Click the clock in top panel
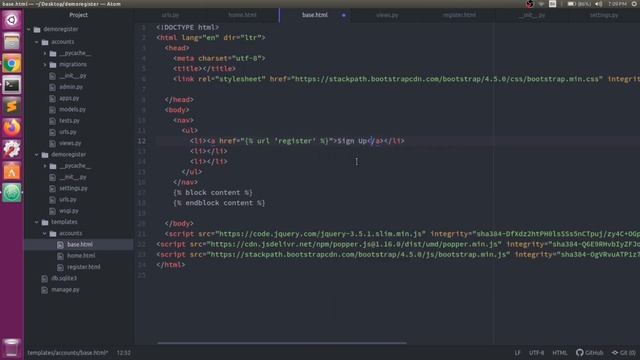Viewport: 640px width, 360px height. click(617, 4)
